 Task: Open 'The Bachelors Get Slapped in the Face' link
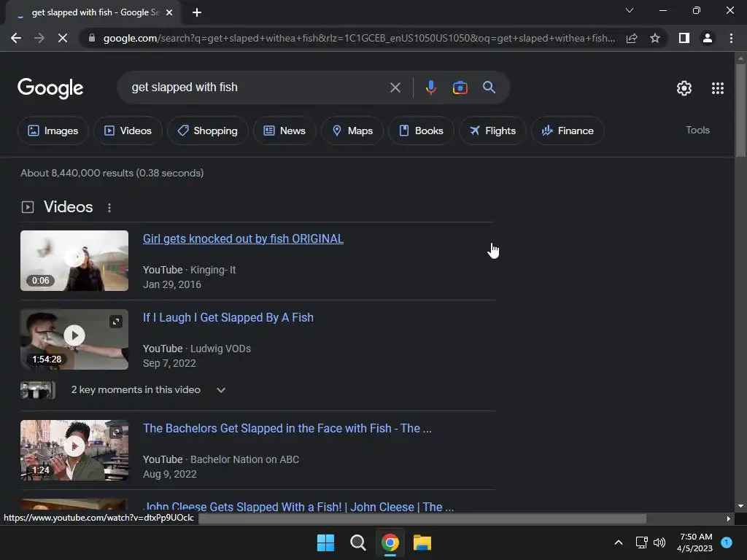[287, 428]
